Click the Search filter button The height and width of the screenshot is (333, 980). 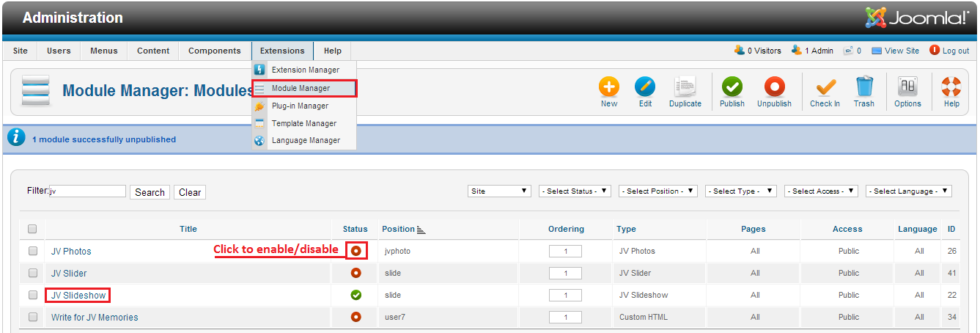tap(150, 192)
